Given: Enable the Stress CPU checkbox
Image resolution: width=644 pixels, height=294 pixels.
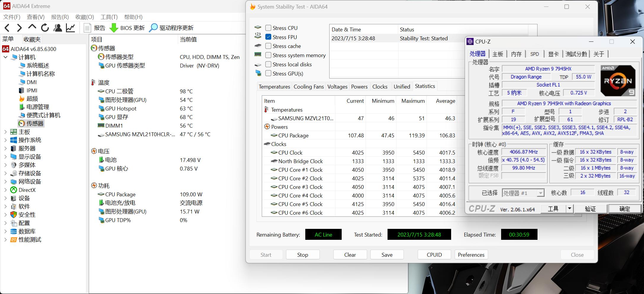Looking at the screenshot, I should coord(268,28).
